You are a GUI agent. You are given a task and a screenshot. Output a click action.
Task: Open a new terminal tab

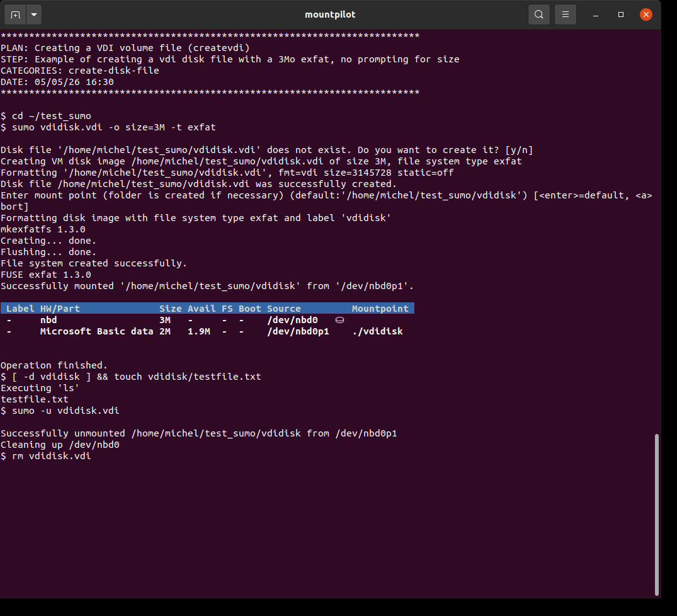point(15,14)
